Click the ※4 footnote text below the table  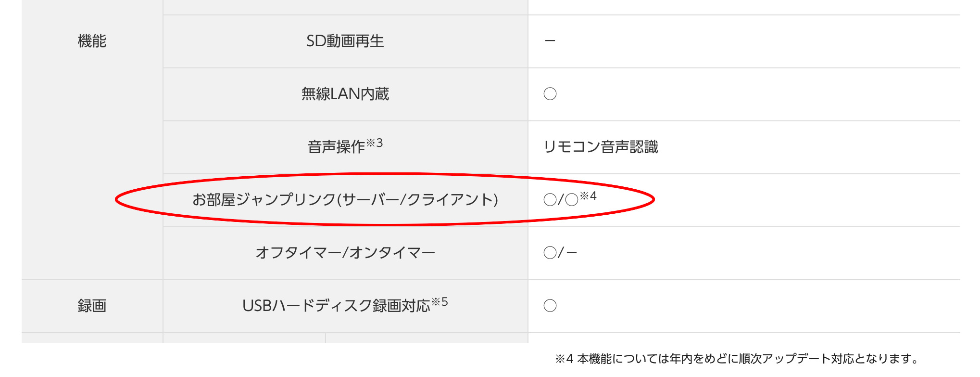click(737, 359)
